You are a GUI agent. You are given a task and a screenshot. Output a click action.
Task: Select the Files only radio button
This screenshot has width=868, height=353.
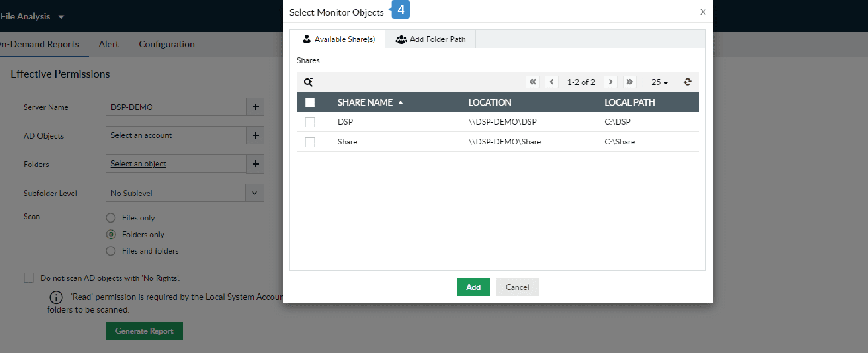click(111, 218)
